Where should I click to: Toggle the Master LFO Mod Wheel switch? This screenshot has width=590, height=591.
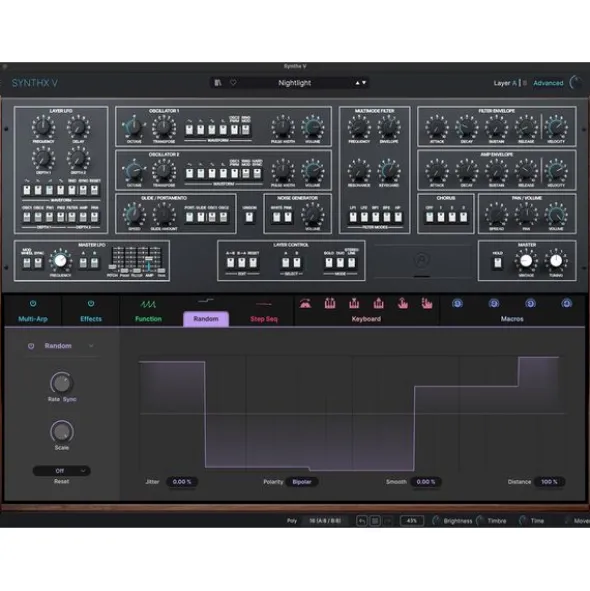27,263
